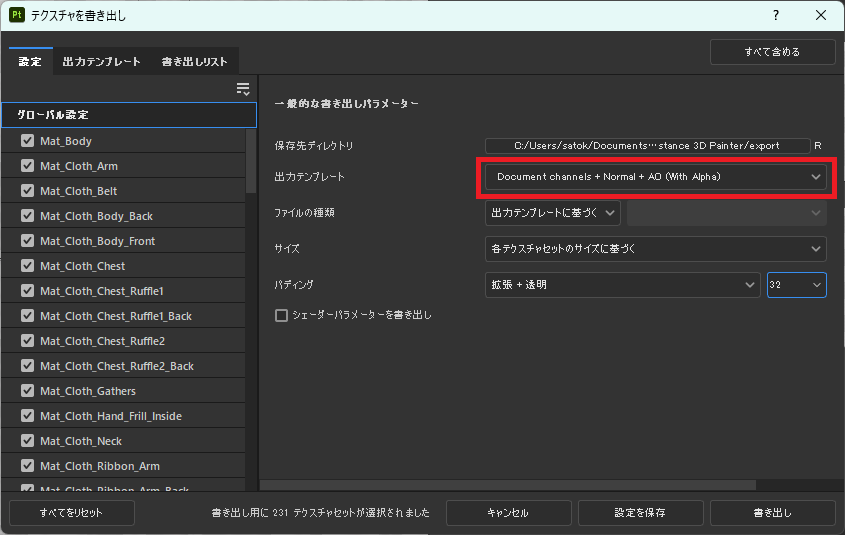Viewport: 845px width, 535px height.
Task: Click the help question mark icon
Action: pyautogui.click(x=775, y=16)
